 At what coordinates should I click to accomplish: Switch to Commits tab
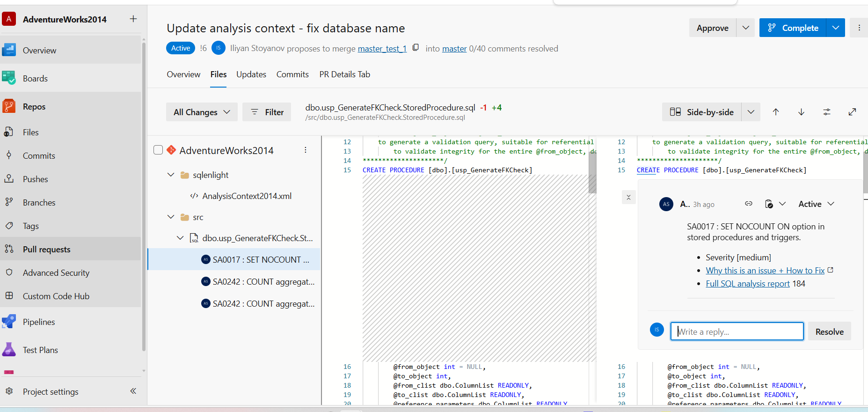(292, 74)
